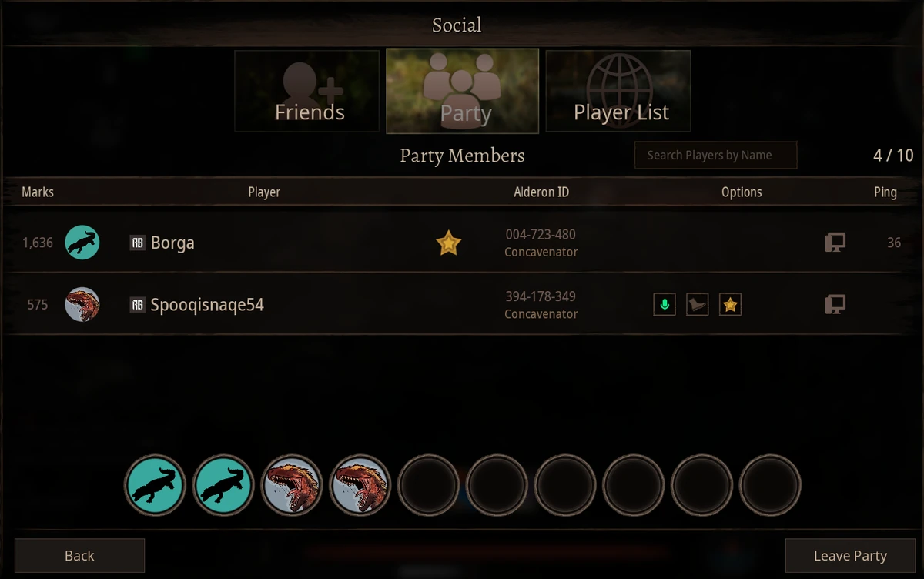Image resolution: width=924 pixels, height=579 pixels.
Task: Select the Party tab
Action: [463, 91]
